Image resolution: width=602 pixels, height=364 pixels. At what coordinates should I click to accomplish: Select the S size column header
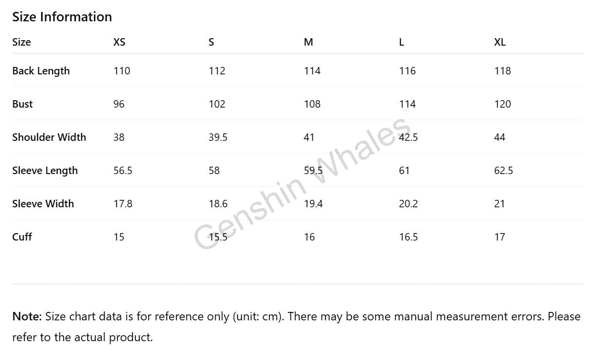coord(211,42)
